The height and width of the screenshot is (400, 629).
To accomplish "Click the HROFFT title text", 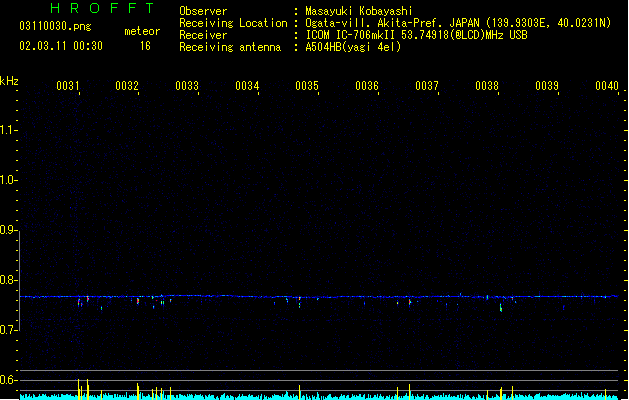I will click(103, 8).
